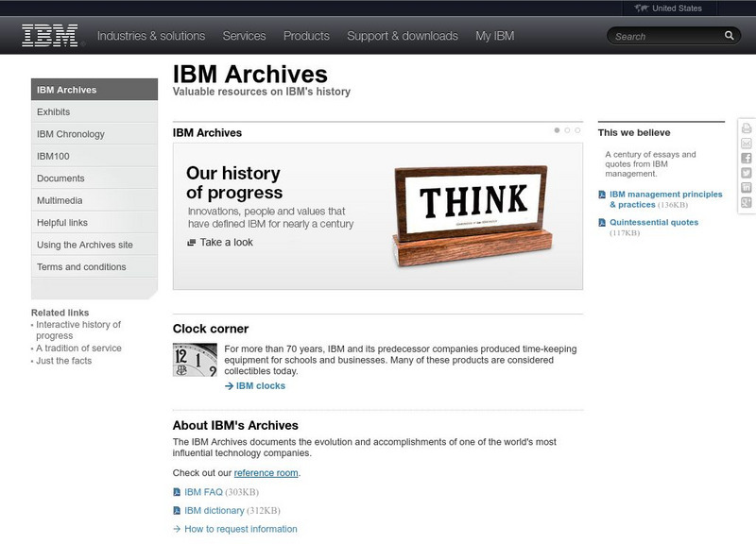Viewport: 756px width, 544px height.
Task: Click PDF icon beside IBM dictionary
Action: click(177, 510)
